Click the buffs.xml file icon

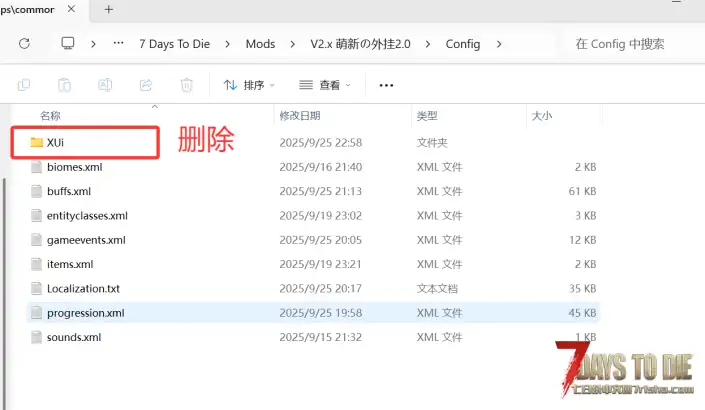pos(36,192)
